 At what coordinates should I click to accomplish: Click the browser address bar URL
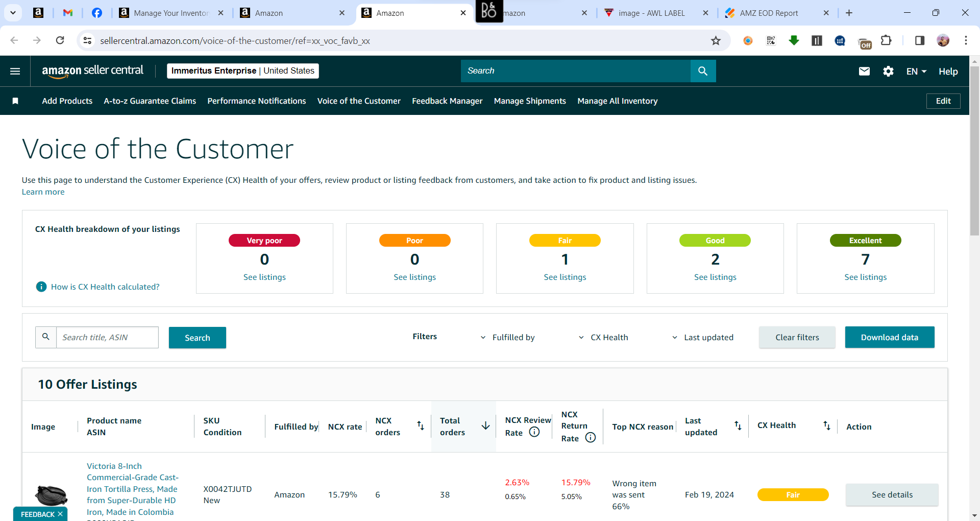click(x=235, y=41)
